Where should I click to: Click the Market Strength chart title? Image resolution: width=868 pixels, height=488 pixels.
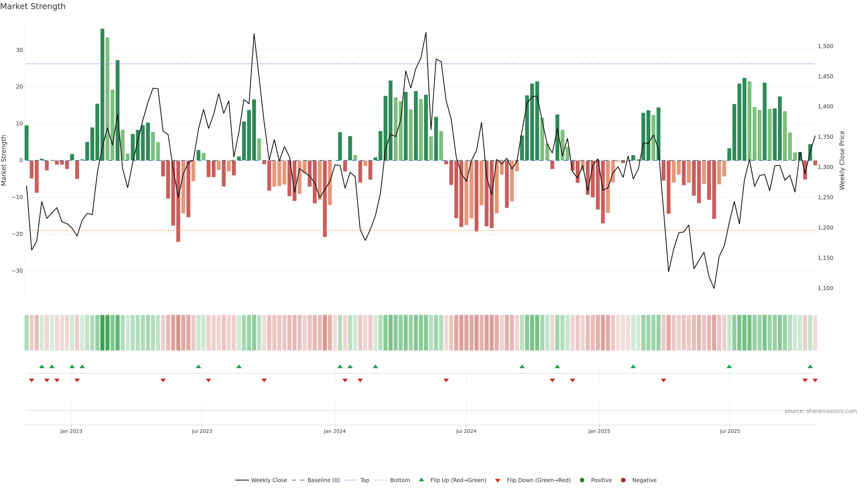(x=33, y=6)
